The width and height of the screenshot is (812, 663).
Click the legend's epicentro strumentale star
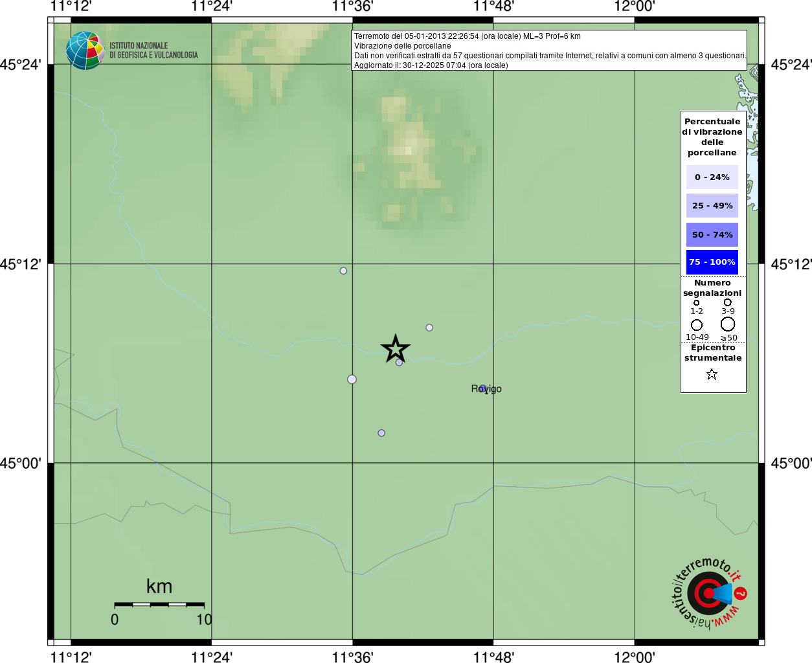[x=712, y=374]
